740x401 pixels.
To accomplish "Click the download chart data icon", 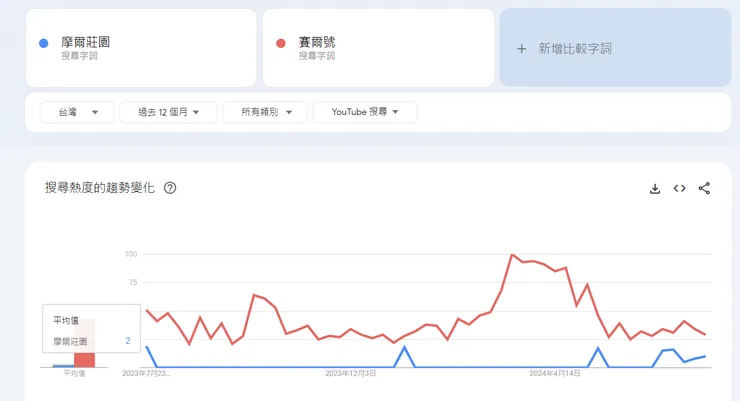I will click(x=655, y=188).
